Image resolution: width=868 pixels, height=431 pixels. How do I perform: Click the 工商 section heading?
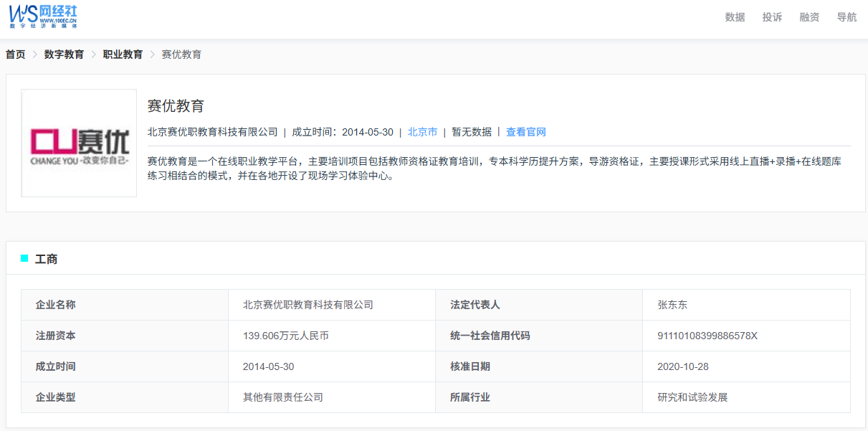(47, 259)
